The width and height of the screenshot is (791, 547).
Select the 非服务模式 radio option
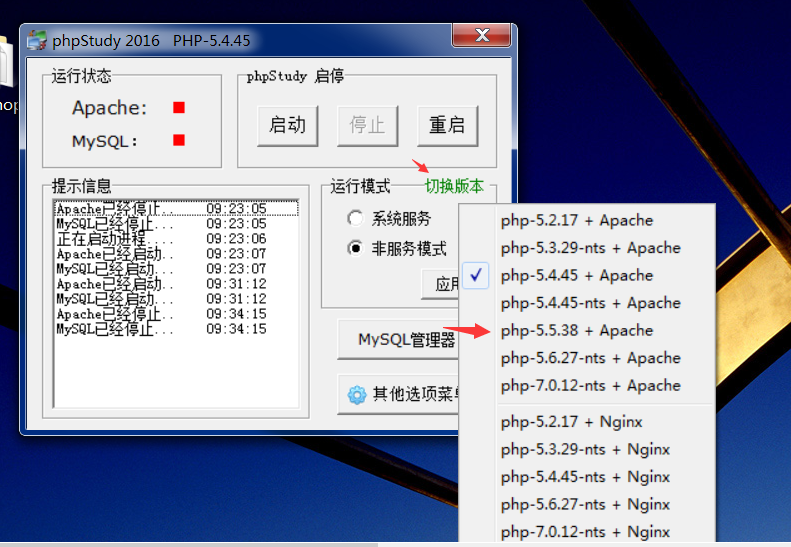pos(355,248)
